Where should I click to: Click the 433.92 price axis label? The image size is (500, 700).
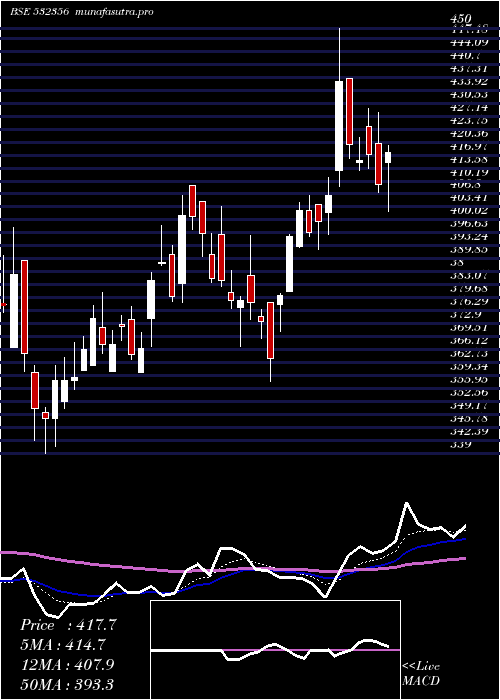470,82
